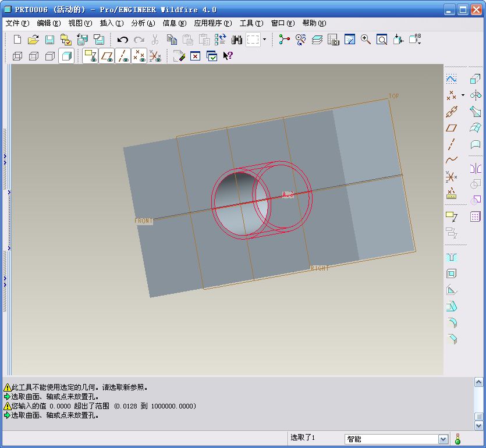Switch to Wireframe display mode

17,56
